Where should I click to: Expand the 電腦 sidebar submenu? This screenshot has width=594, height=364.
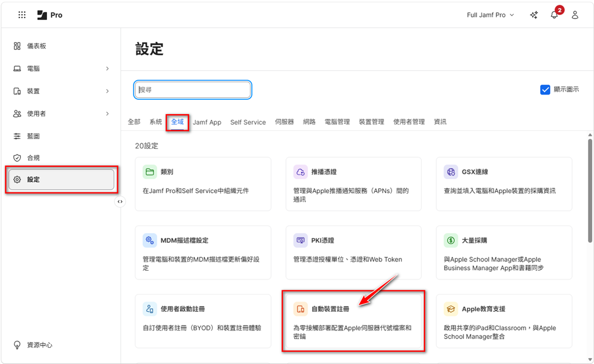(x=107, y=68)
